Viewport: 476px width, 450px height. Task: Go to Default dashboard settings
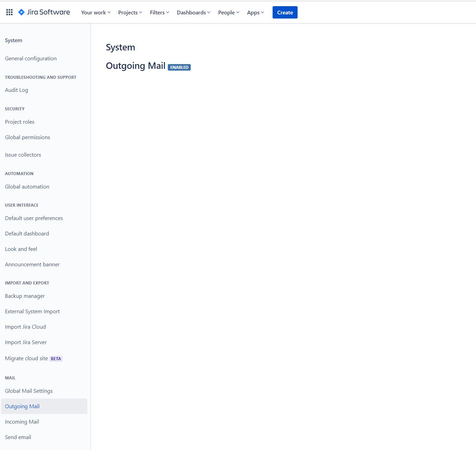tap(26, 233)
